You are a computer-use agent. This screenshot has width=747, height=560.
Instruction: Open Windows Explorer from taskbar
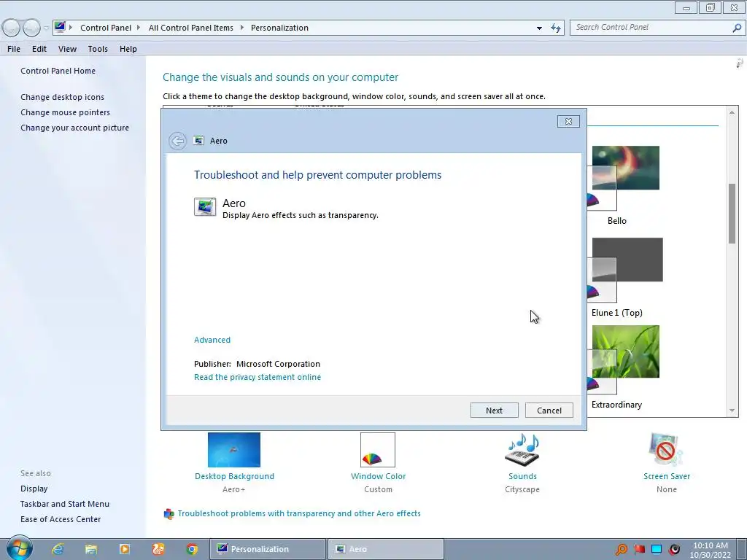point(91,549)
